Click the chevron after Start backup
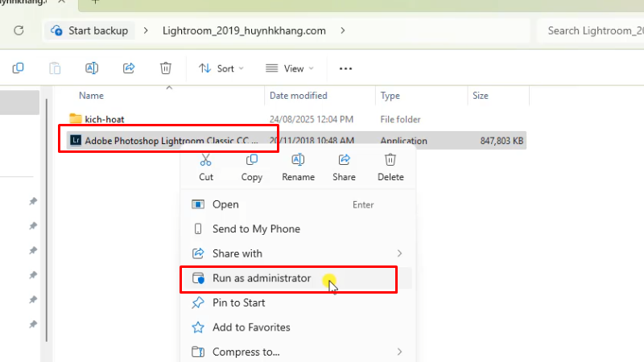 pos(146,31)
